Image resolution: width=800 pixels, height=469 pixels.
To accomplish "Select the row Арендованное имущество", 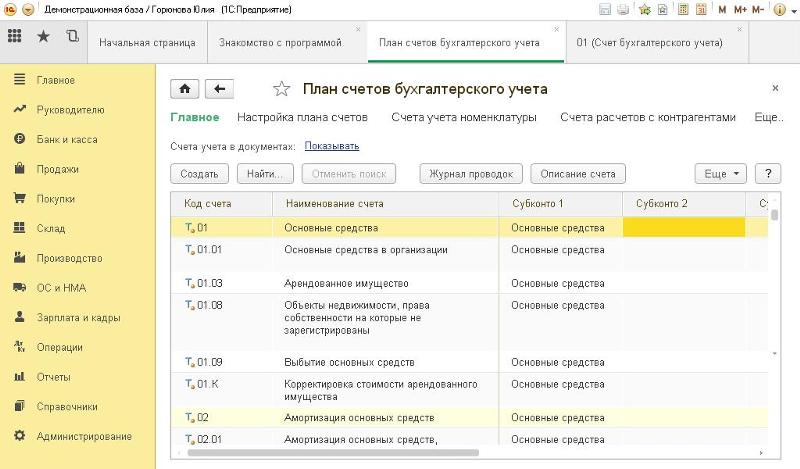I will pos(469,283).
